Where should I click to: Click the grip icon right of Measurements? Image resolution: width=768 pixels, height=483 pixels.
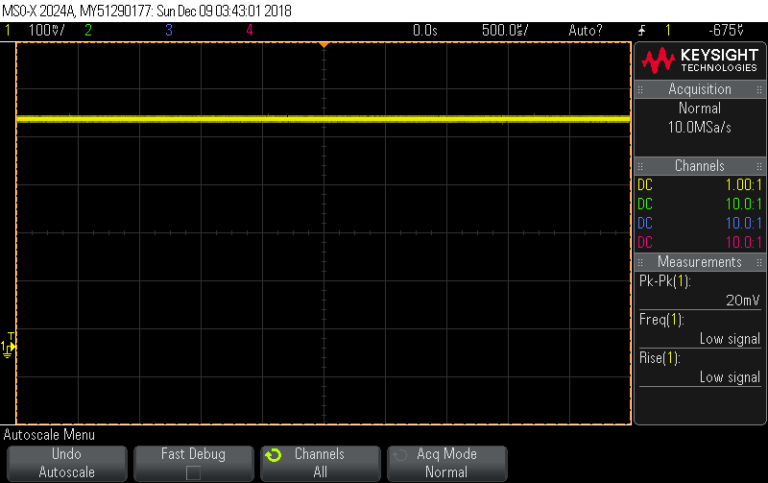(x=759, y=263)
